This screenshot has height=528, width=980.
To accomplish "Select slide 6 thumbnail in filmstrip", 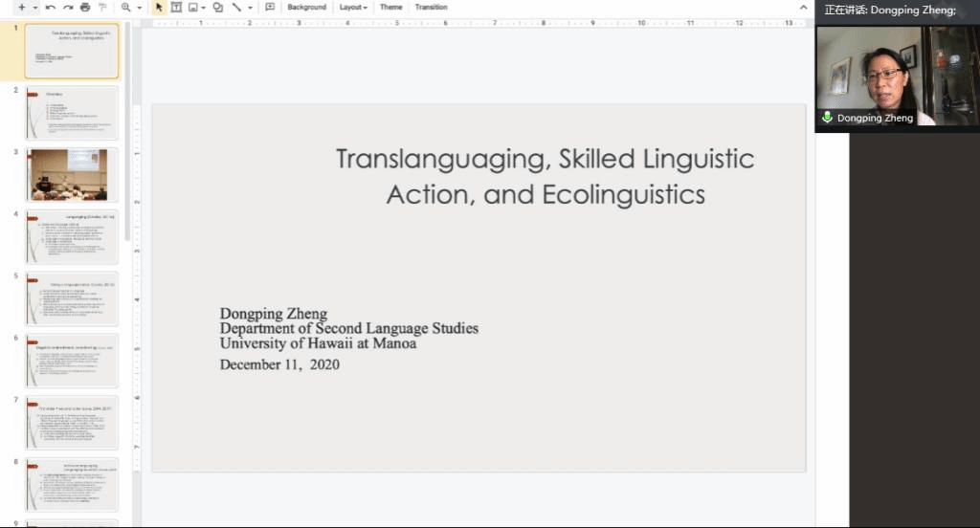I will pos(71,361).
